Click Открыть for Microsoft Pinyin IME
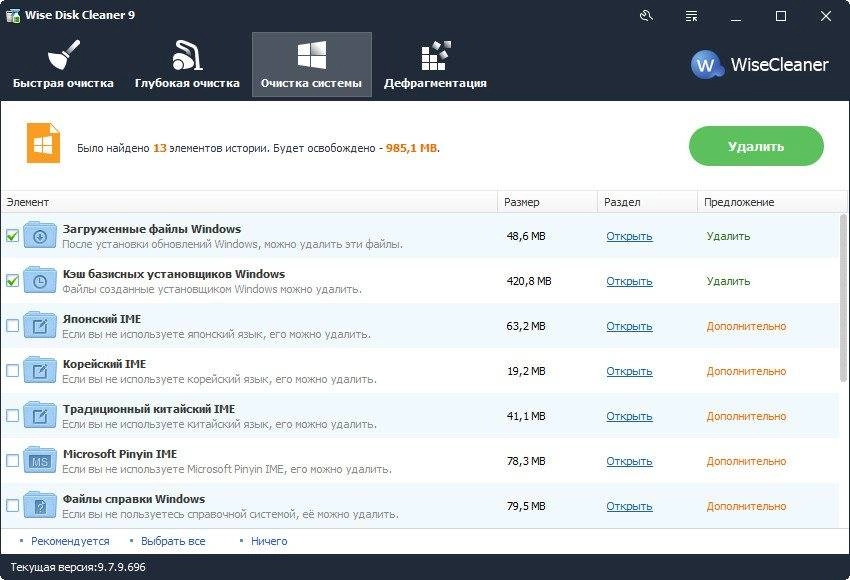 pyautogui.click(x=629, y=461)
